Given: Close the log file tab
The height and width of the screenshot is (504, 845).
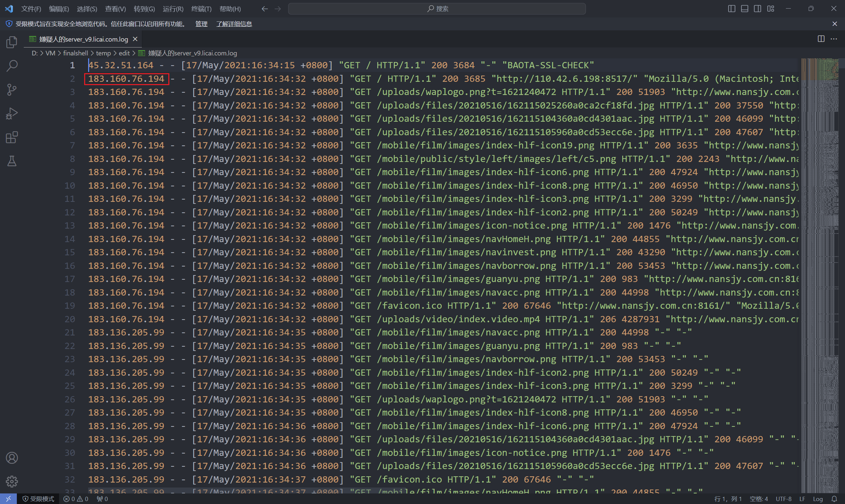Looking at the screenshot, I should point(135,39).
